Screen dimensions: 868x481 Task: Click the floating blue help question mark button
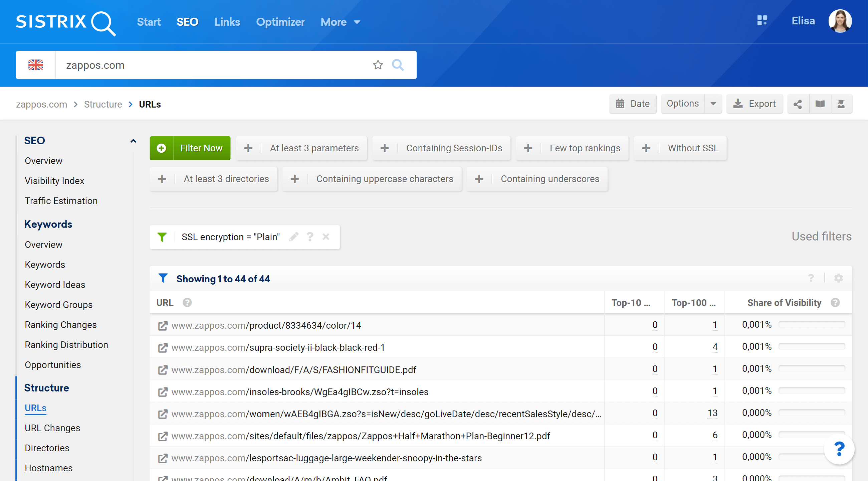click(x=839, y=449)
